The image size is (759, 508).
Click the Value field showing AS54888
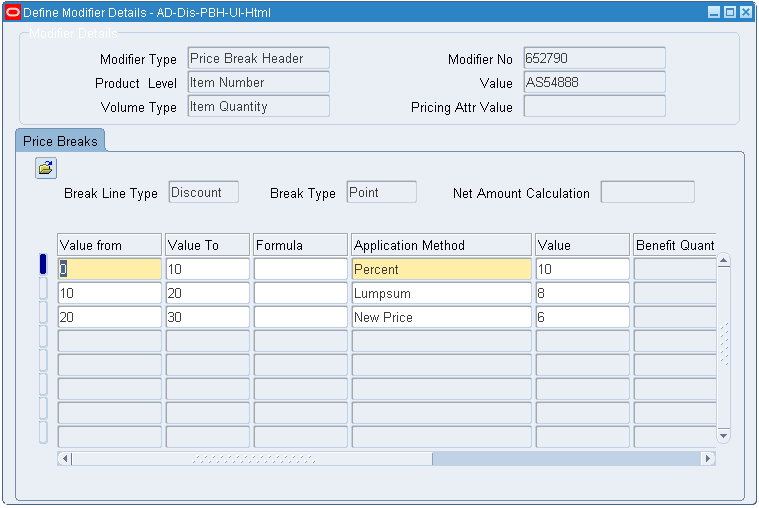tap(594, 82)
